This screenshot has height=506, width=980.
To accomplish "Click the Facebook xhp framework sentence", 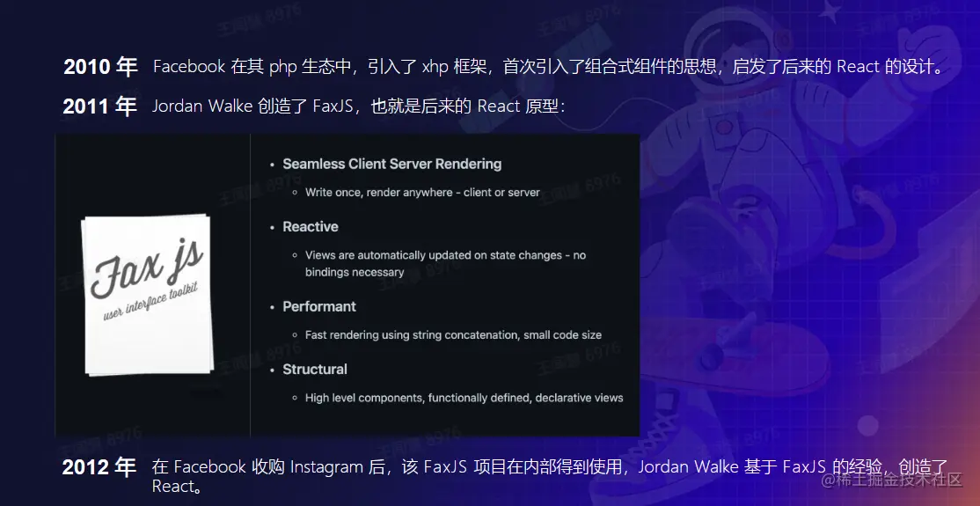I will click(549, 67).
